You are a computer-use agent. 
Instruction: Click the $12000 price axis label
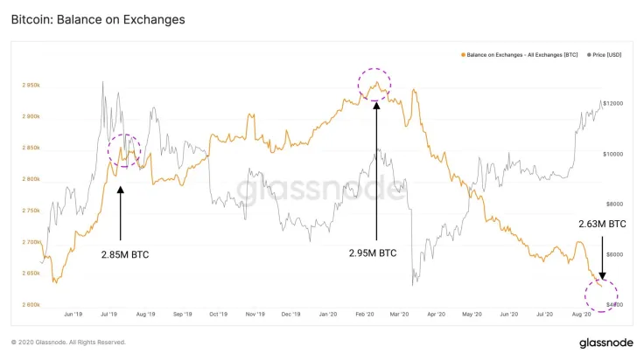point(612,104)
